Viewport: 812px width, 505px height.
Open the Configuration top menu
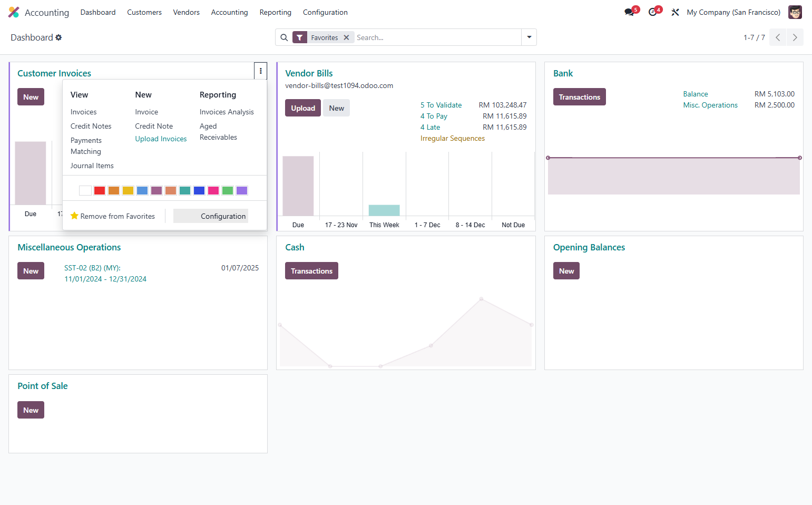tap(325, 12)
